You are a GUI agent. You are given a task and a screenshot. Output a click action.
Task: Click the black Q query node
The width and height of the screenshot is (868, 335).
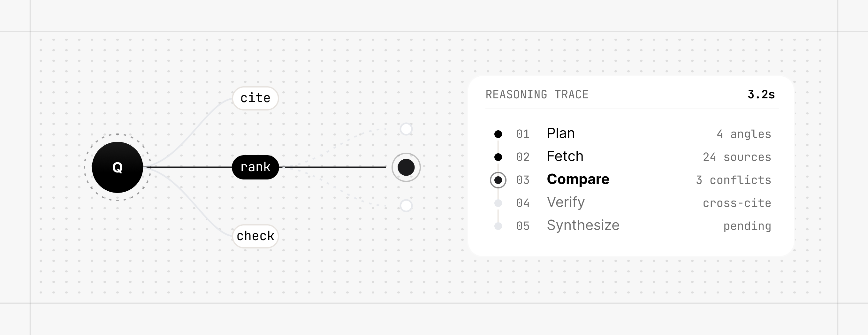click(117, 167)
